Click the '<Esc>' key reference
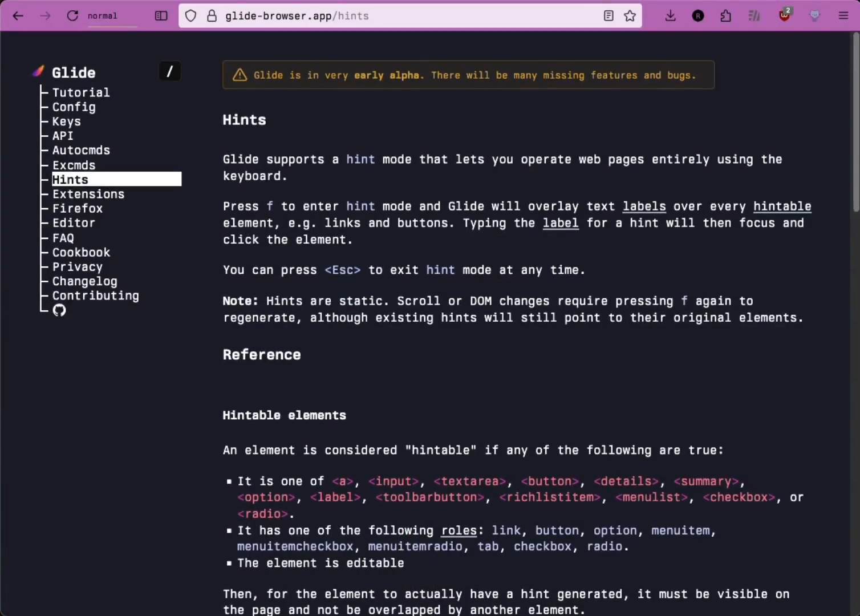The height and width of the screenshot is (616, 860). click(343, 270)
